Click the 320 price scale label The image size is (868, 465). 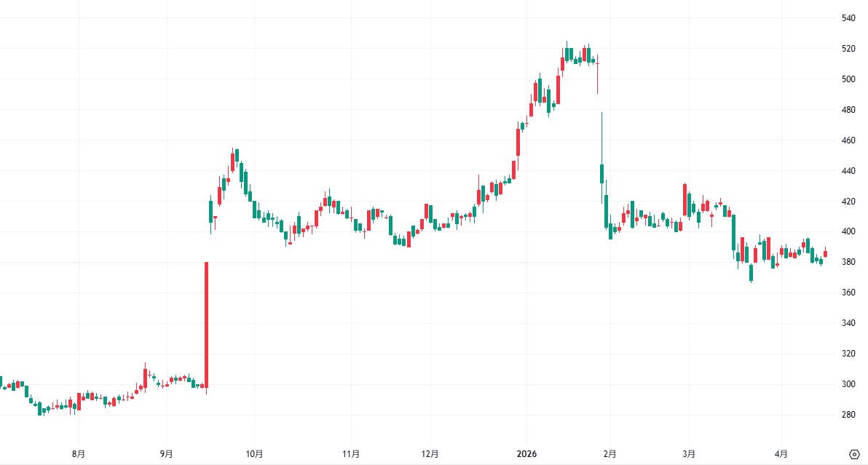pyautogui.click(x=848, y=354)
